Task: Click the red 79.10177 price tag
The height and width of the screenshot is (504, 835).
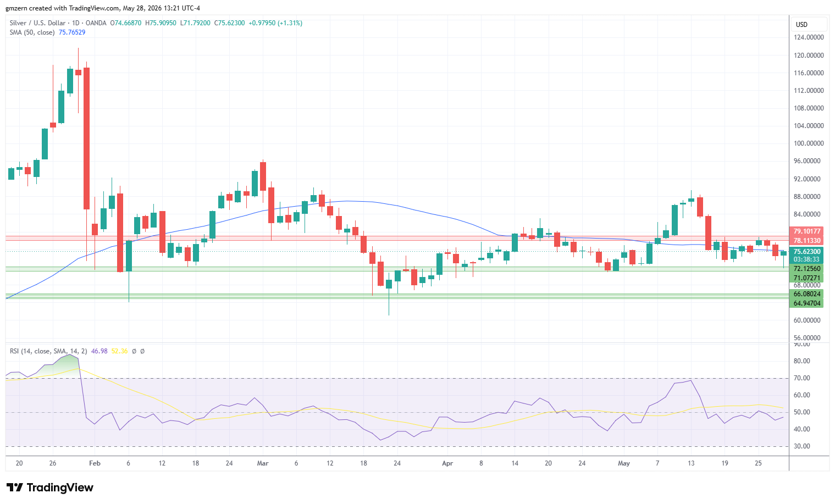Action: coord(807,231)
